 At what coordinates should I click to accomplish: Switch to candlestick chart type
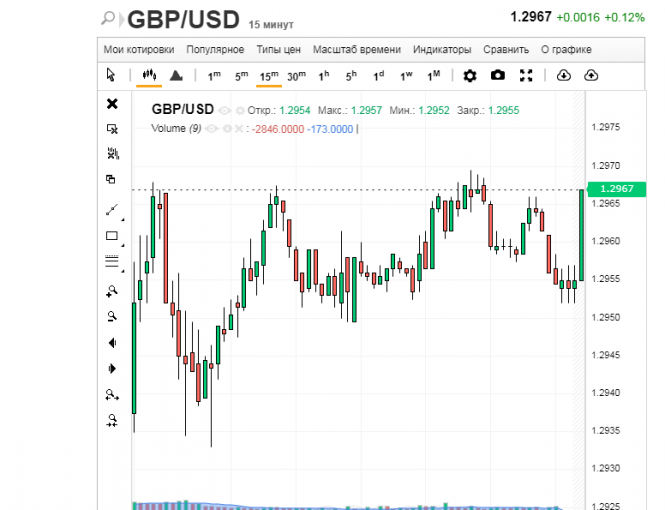(x=149, y=75)
